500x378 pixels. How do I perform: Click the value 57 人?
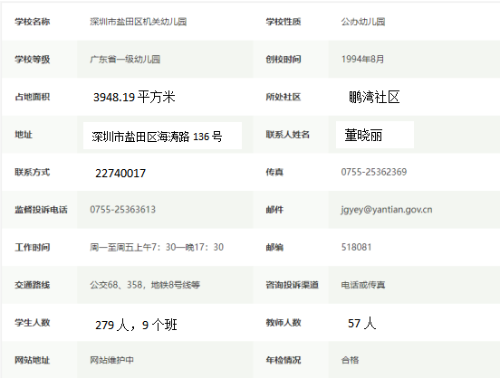click(362, 323)
